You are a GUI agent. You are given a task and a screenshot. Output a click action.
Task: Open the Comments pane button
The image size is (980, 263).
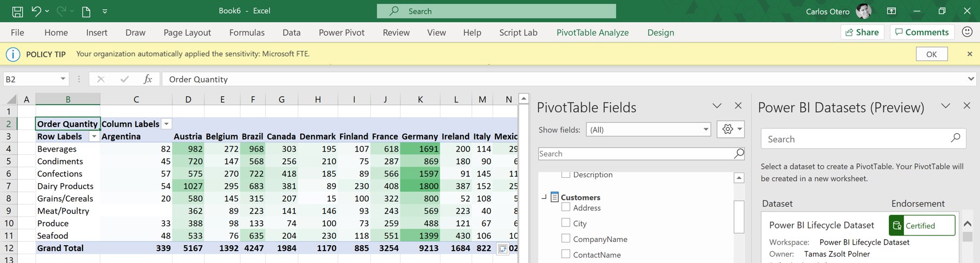tap(922, 32)
